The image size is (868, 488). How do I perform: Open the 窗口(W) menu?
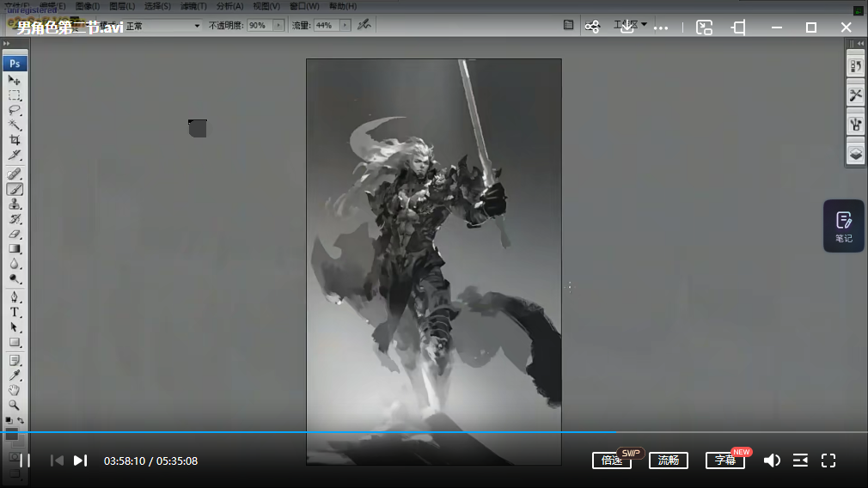coord(304,6)
